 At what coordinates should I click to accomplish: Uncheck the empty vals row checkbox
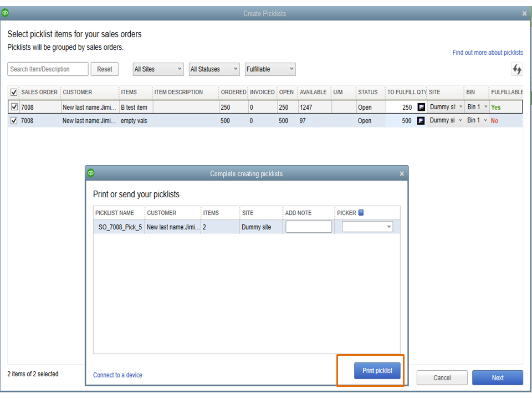(x=14, y=120)
